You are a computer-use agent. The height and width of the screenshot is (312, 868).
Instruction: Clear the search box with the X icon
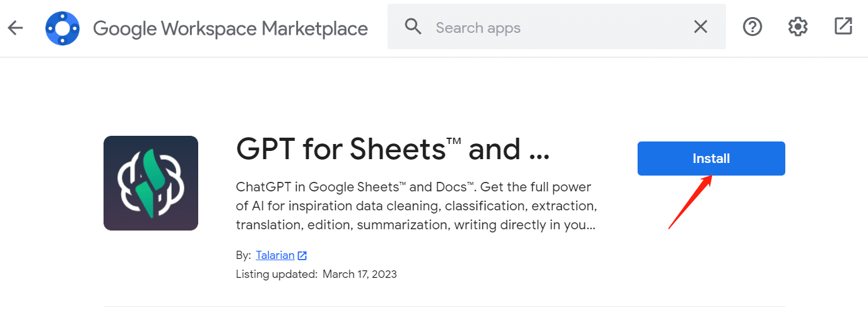point(701,27)
